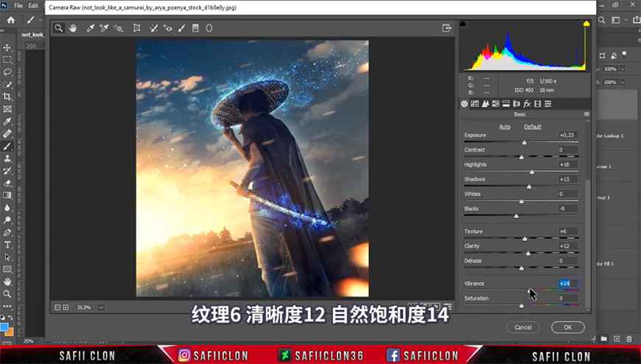Select the Crop tool in Photoshop

click(x=7, y=97)
